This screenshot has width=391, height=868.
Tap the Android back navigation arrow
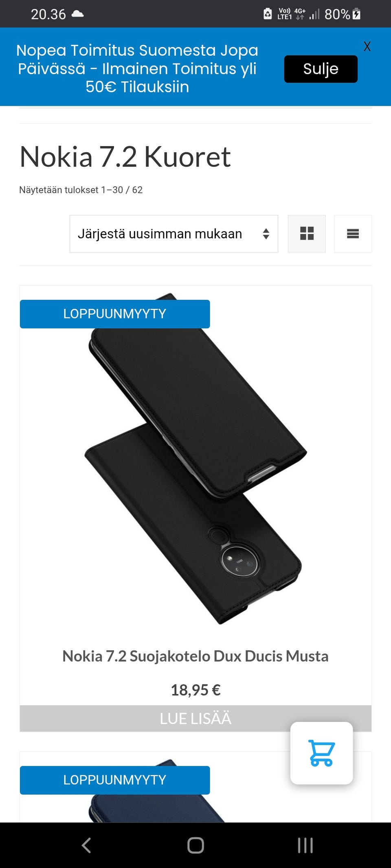point(86,845)
